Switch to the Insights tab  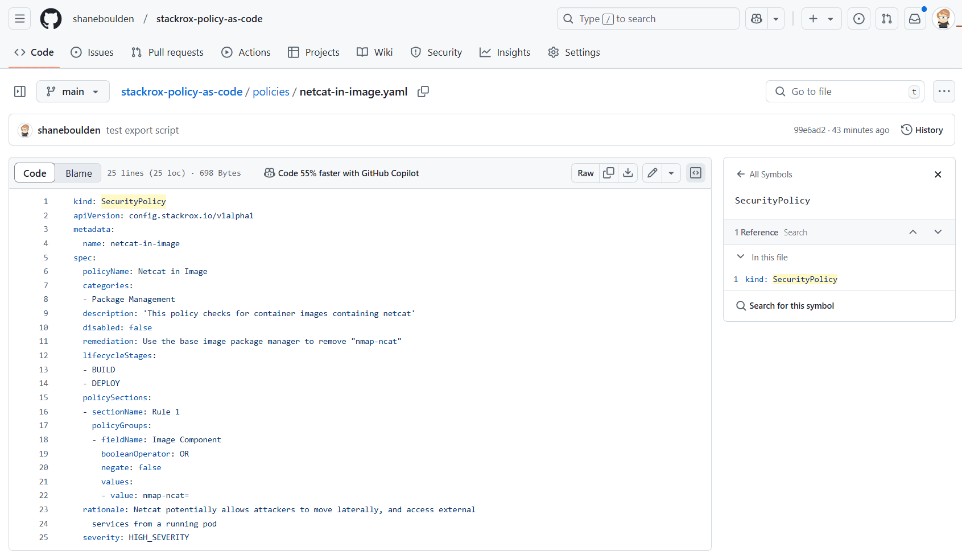(x=505, y=52)
